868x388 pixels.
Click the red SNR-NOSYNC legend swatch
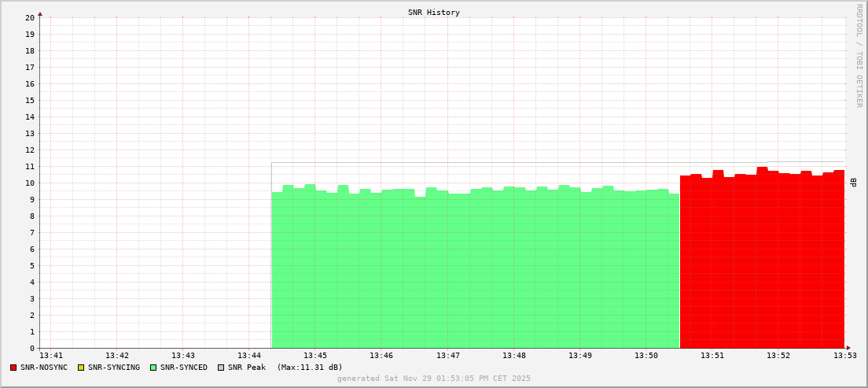click(x=13, y=368)
